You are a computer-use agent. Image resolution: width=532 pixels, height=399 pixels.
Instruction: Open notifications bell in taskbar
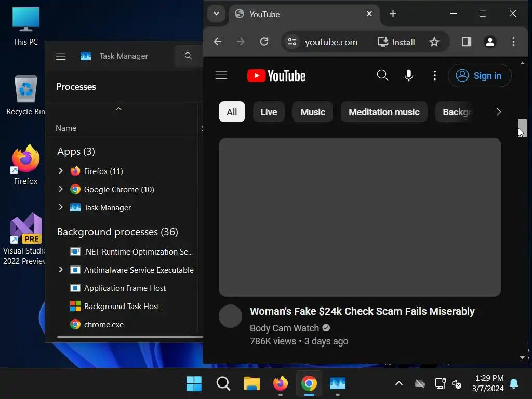[514, 384]
